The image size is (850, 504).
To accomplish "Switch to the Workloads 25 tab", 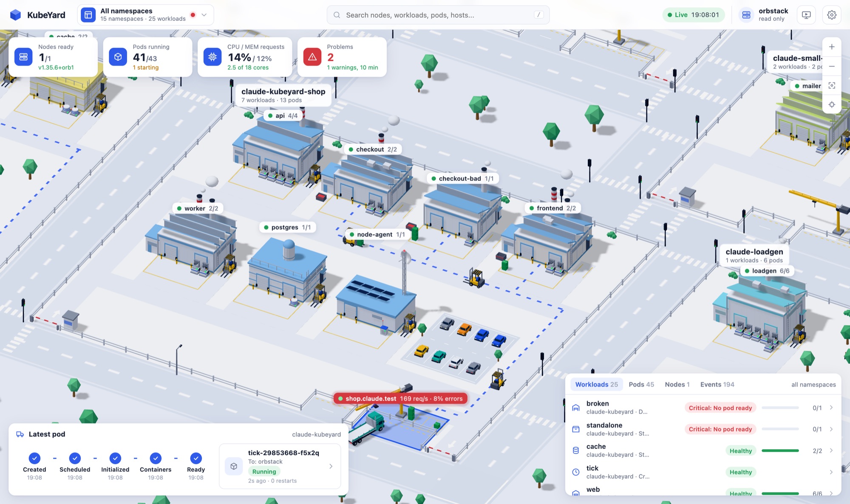I will coord(596,384).
